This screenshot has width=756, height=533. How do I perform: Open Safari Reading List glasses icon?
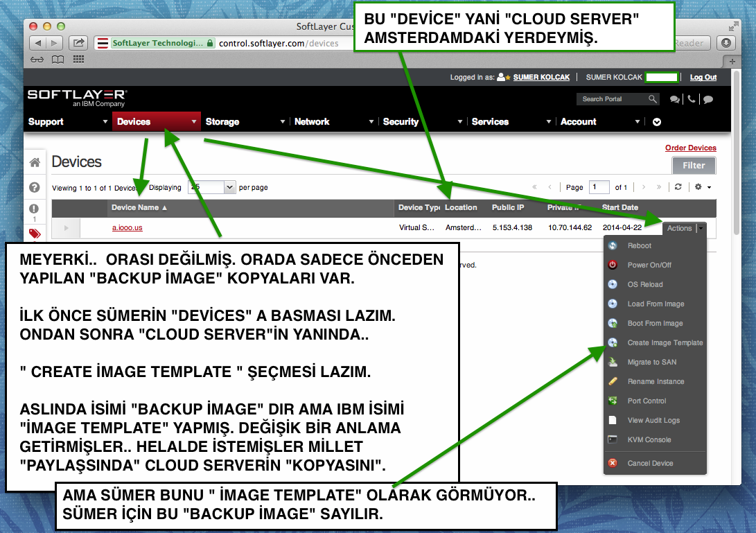(x=37, y=60)
